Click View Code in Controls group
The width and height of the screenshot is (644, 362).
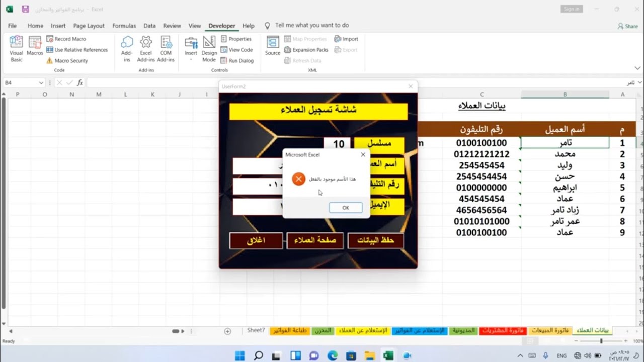click(236, 50)
